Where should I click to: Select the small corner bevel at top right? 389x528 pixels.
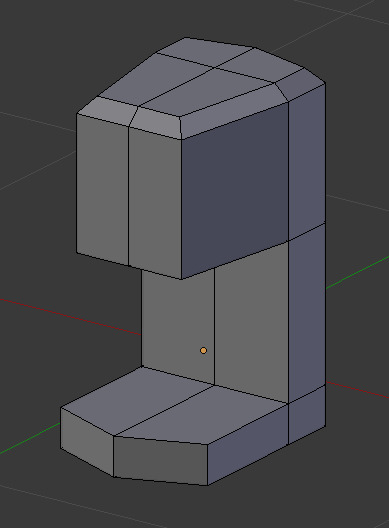[x=300, y=85]
